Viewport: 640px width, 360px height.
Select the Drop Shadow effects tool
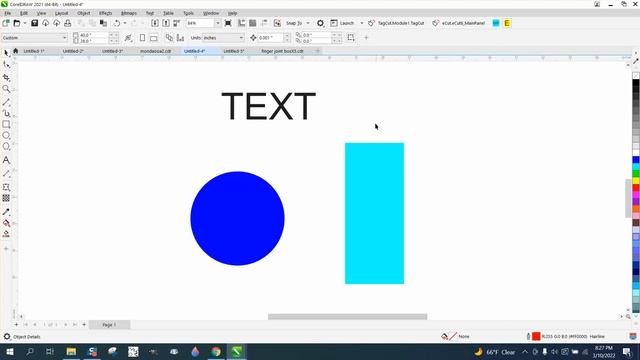coord(6,187)
